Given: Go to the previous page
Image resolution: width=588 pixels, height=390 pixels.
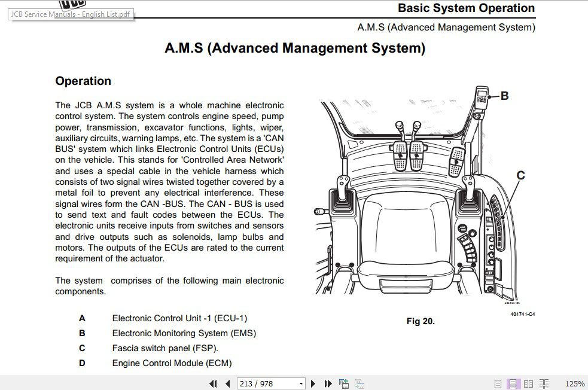Looking at the screenshot, I should coord(228,383).
